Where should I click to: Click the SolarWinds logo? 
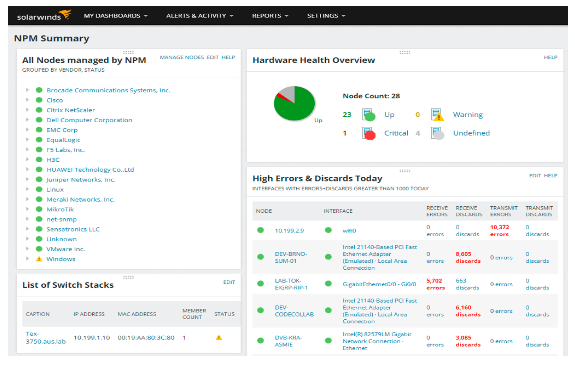[x=44, y=15]
